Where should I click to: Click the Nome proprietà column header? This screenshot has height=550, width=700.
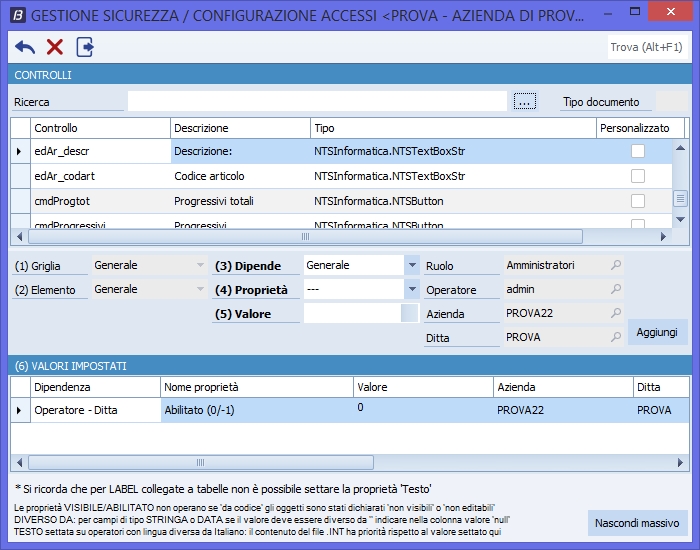[x=255, y=386]
